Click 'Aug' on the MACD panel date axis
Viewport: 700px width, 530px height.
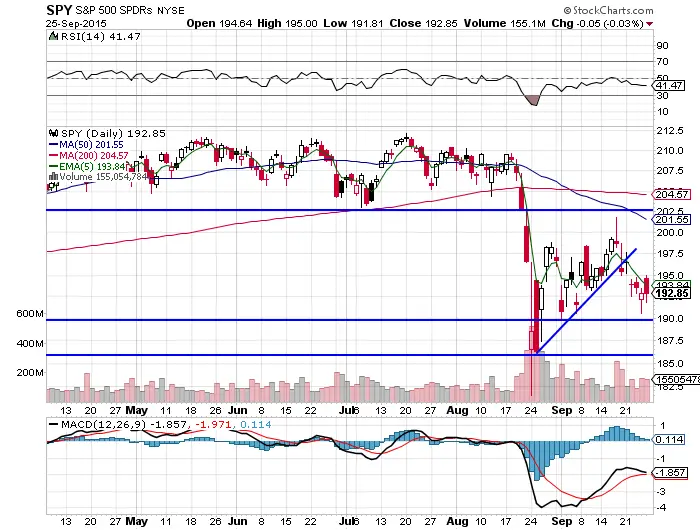[x=458, y=521]
